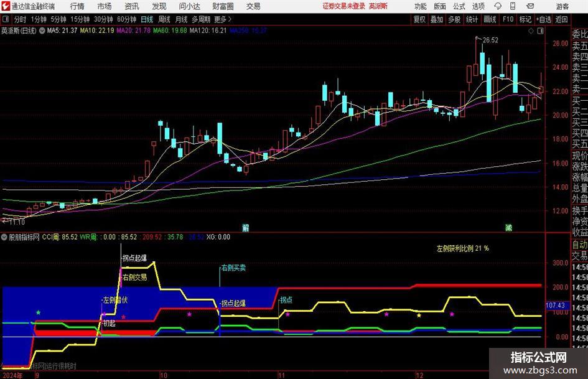This screenshot has height=379, width=588.
Task: Switch to the 60分钟 period
Action: pyautogui.click(x=126, y=19)
